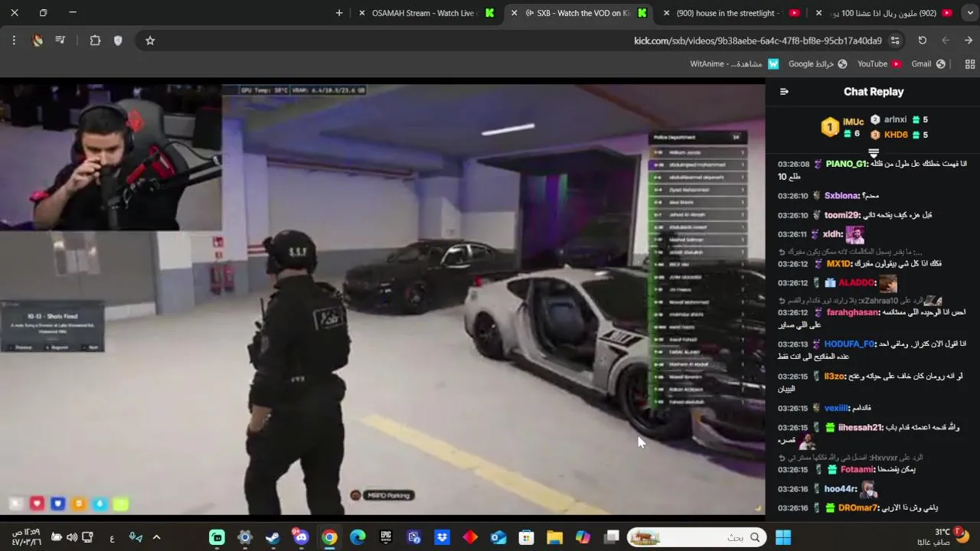Open Google Maps bookmark
Image resolution: width=980 pixels, height=551 pixels.
click(x=818, y=64)
